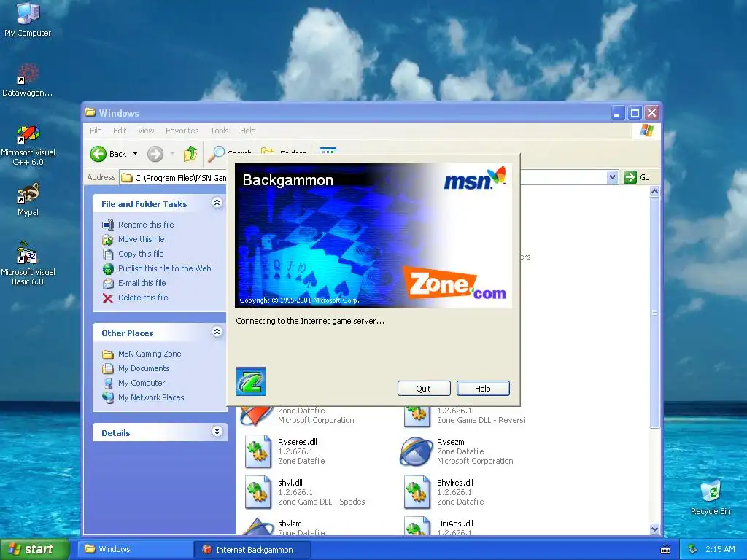Select the shvl.dll file icon
This screenshot has width=747, height=560.
pyautogui.click(x=258, y=492)
